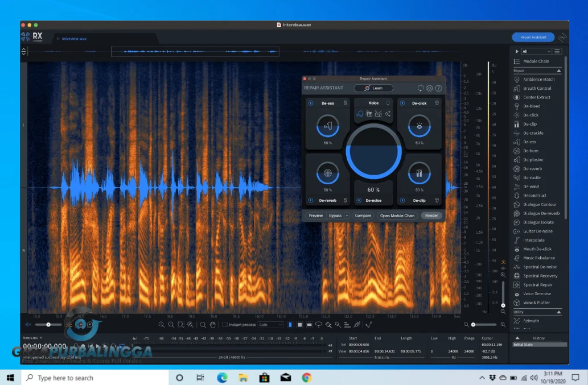Open the All module filter dropdown
Screen dimensions: 588x385
536,51
